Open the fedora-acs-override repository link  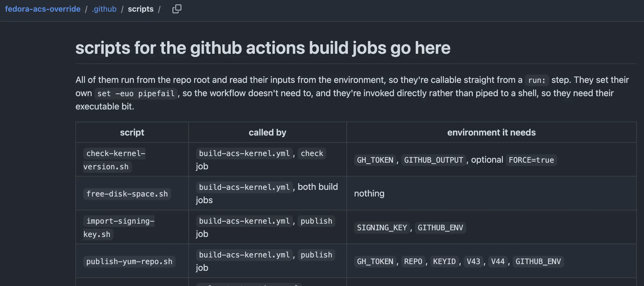[x=43, y=9]
